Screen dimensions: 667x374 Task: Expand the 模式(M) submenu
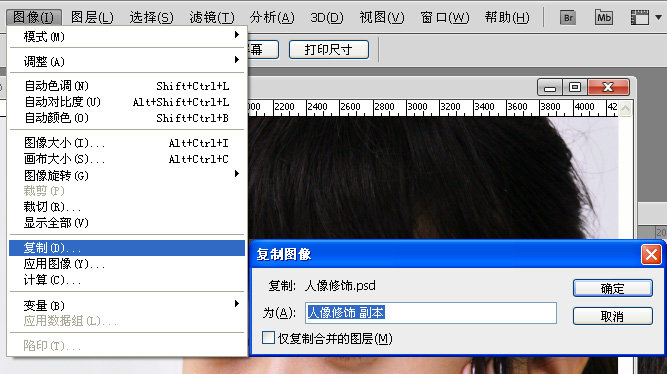click(x=127, y=37)
